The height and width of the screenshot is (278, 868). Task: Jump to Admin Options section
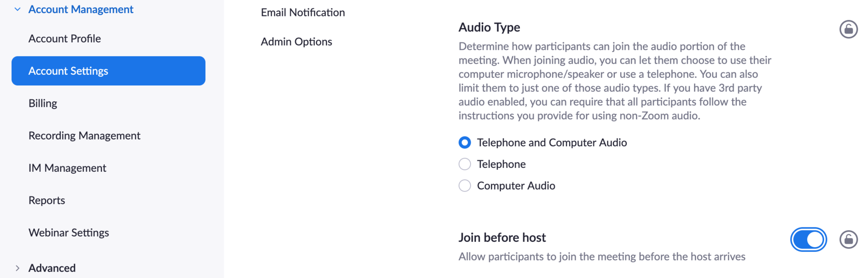point(297,42)
